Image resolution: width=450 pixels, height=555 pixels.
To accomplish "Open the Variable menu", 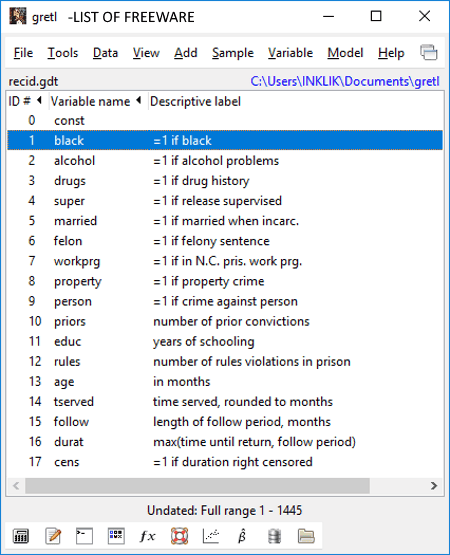I will (290, 53).
